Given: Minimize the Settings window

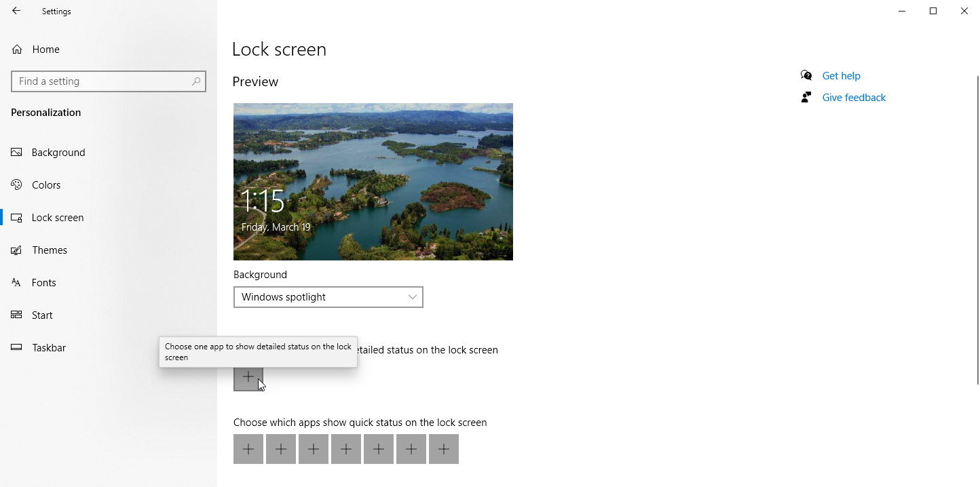Looking at the screenshot, I should 902,11.
